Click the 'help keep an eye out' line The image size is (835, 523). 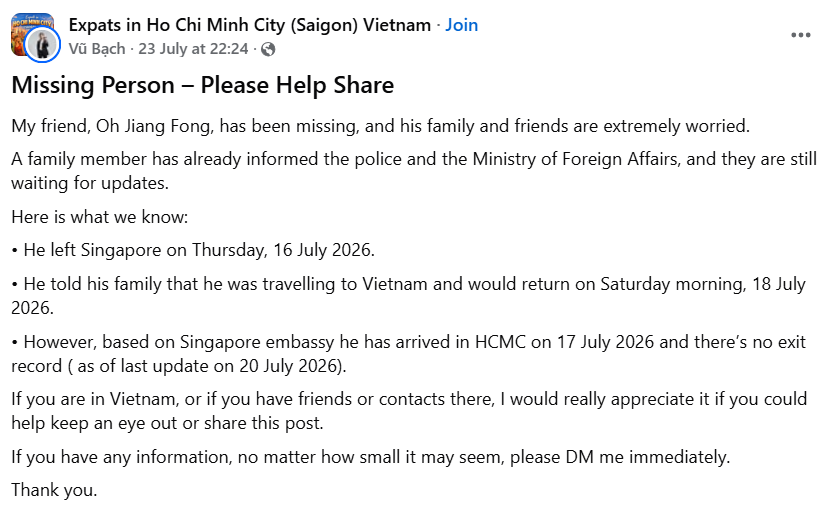[167, 423]
